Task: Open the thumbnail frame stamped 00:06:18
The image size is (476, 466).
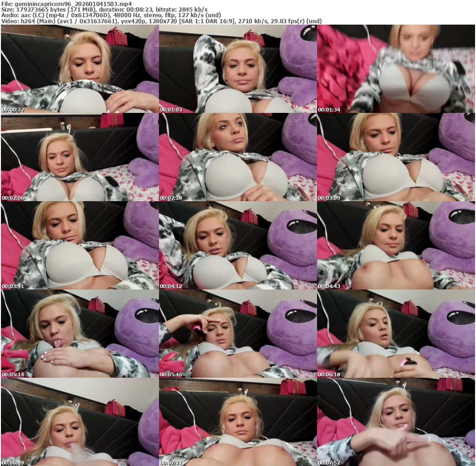Action: [x=396, y=334]
